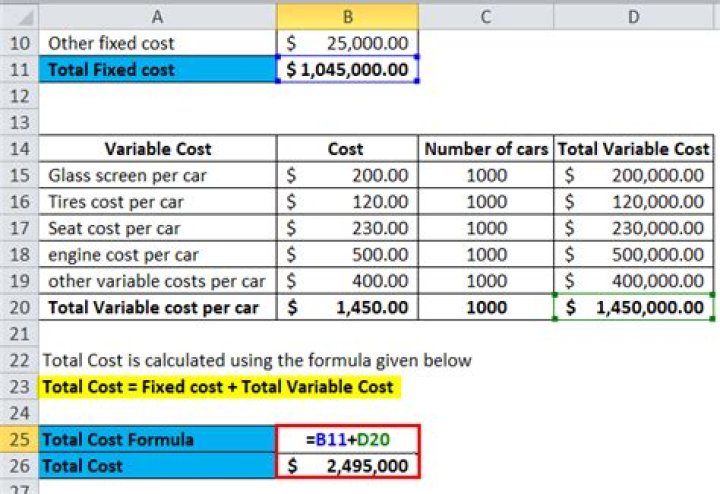The width and height of the screenshot is (720, 494).
Task: Click the 'Total Variable Cost' header cell
Action: point(634,149)
